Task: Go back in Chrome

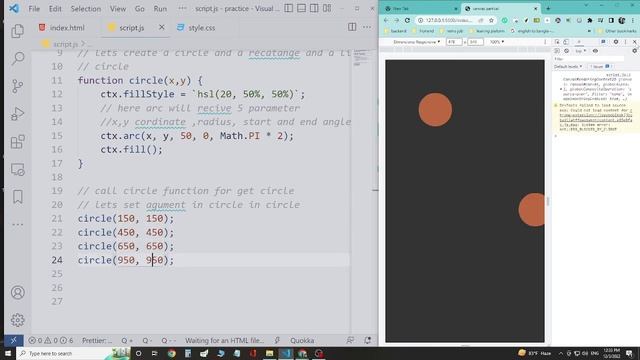Action: (x=386, y=20)
